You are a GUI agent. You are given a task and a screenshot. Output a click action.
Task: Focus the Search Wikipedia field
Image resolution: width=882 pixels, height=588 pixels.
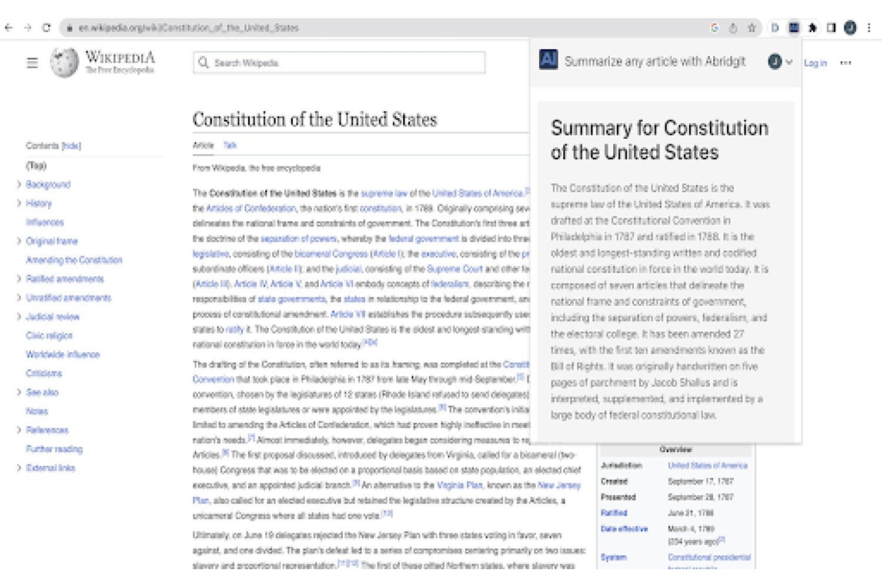pyautogui.click(x=339, y=62)
